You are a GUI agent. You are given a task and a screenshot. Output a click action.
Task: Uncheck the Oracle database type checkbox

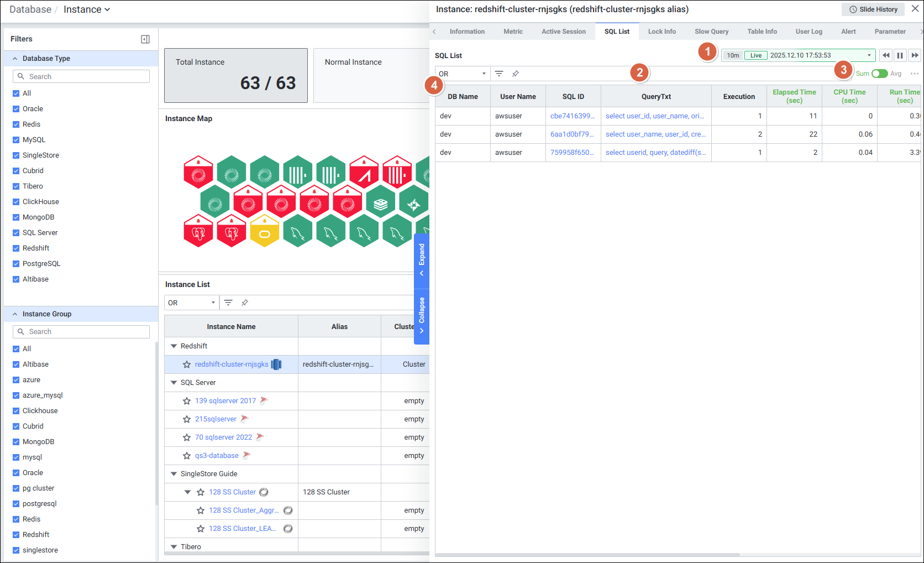tap(16, 109)
